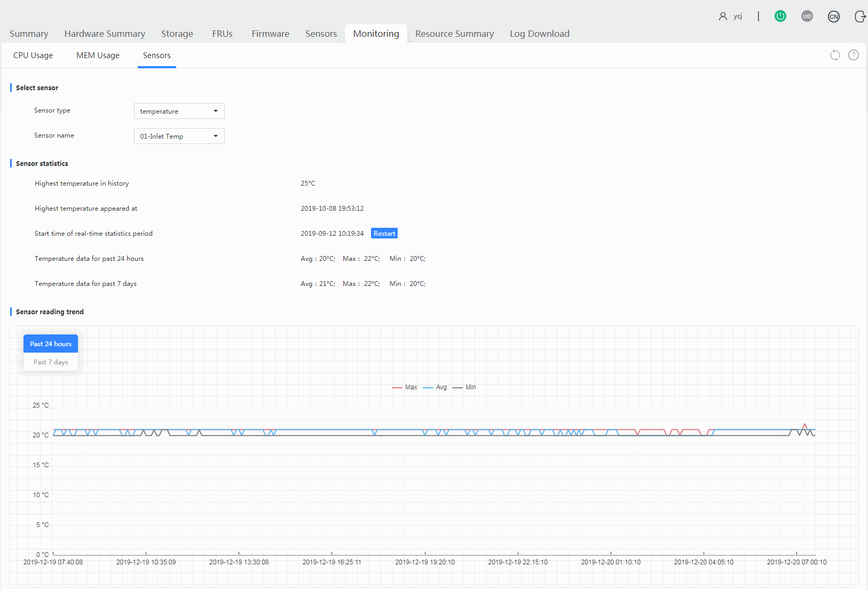Switch to the MEM Usage sub-tab

click(98, 55)
